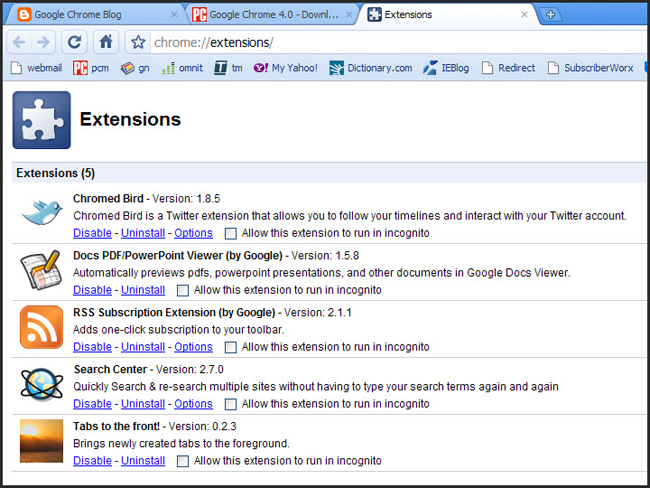Open the IEBlog bookmark

[446, 68]
